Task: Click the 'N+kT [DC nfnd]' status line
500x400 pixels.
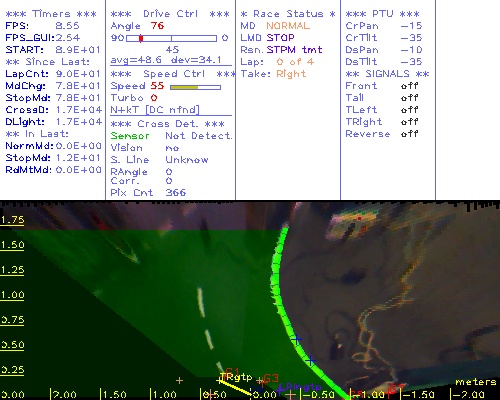Action: 155,110
